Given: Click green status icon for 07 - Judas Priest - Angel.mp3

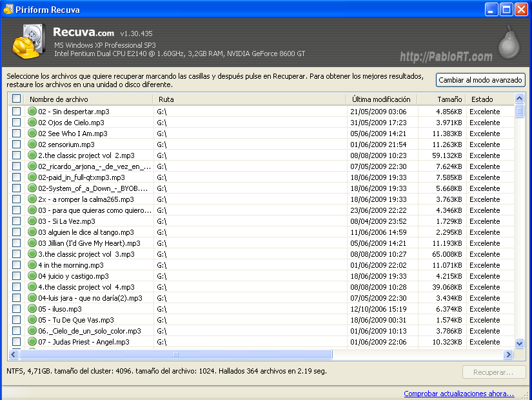Looking at the screenshot, I should point(32,342).
